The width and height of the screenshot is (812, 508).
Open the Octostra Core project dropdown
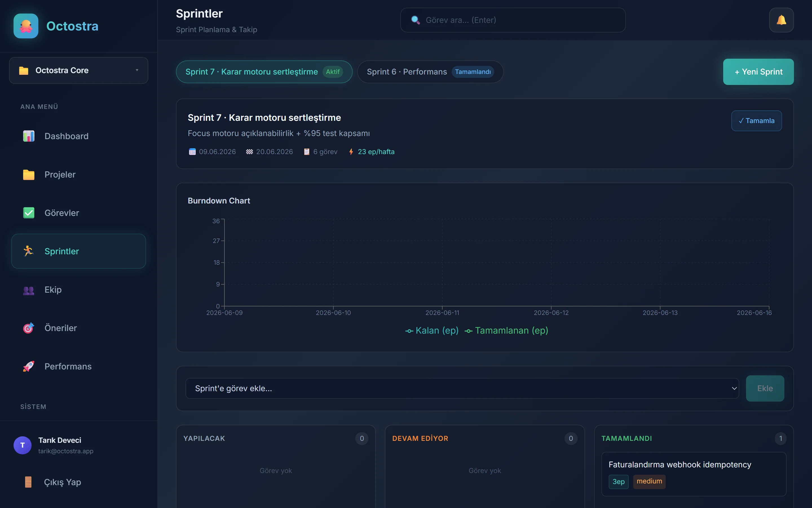click(x=78, y=71)
